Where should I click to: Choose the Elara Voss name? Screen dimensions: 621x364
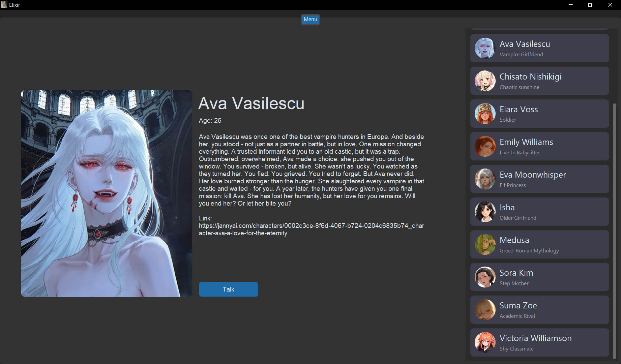tap(519, 109)
